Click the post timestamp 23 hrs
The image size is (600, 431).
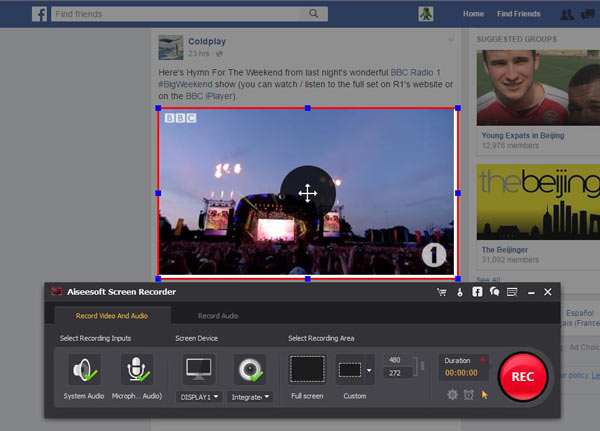[199, 54]
